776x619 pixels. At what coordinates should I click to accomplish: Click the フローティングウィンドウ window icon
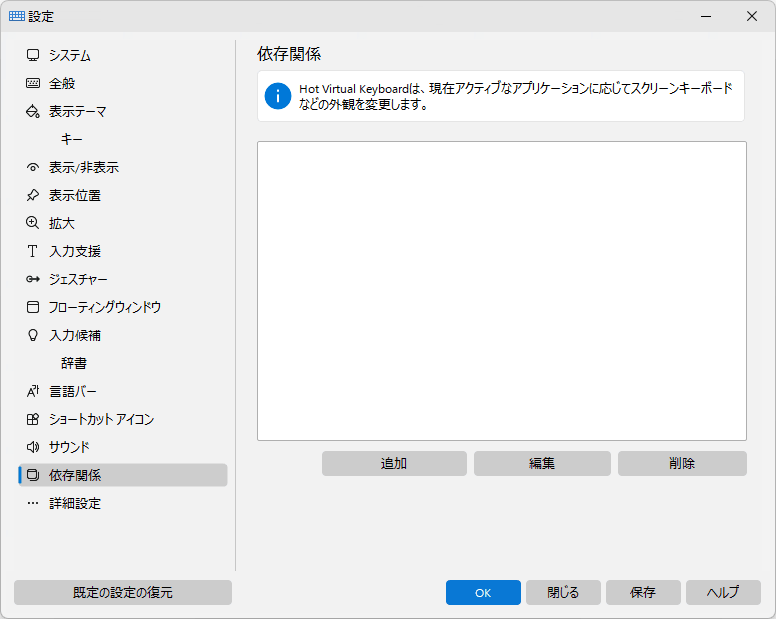tap(33, 307)
